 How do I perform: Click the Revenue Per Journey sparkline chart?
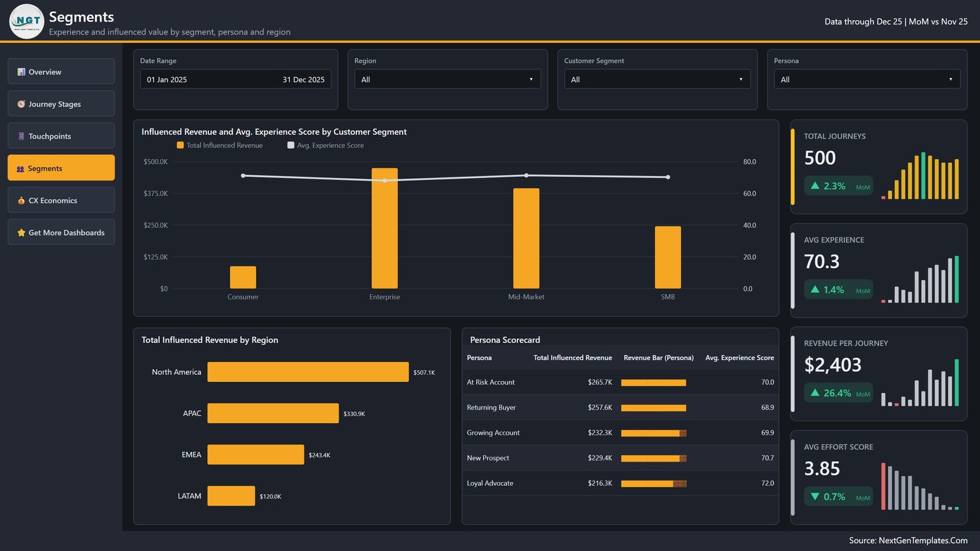920,383
